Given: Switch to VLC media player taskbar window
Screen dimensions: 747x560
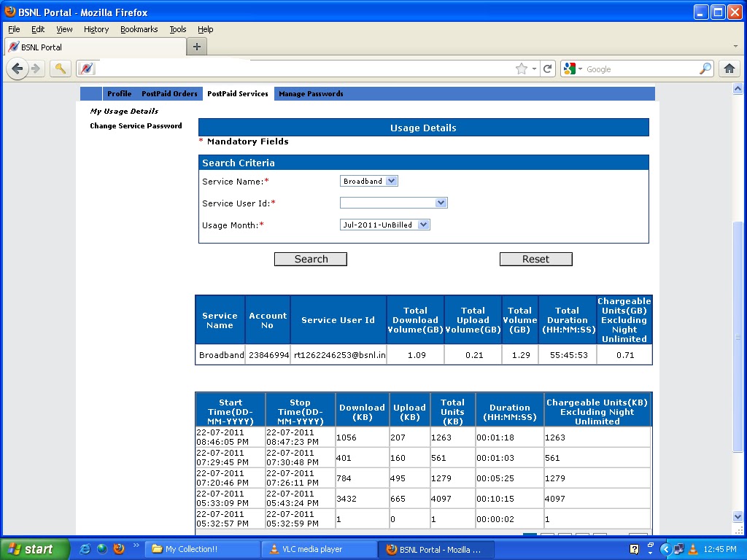Looking at the screenshot, I should 320,549.
